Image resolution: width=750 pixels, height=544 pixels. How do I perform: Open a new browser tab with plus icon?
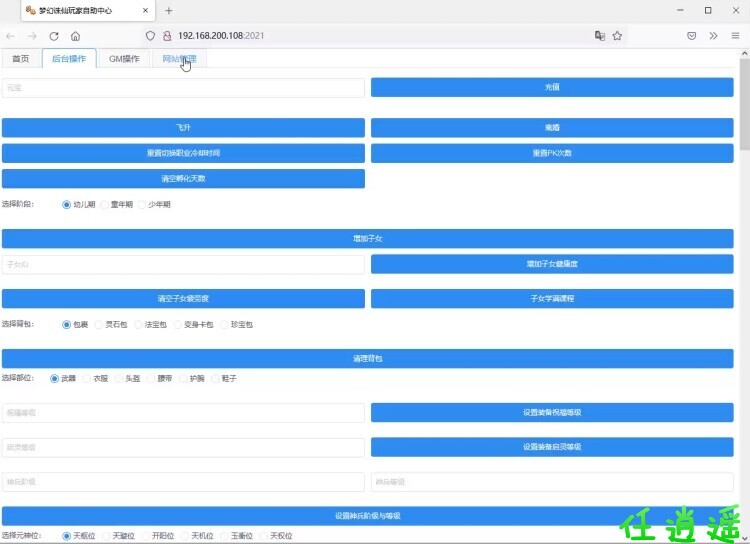pyautogui.click(x=168, y=10)
